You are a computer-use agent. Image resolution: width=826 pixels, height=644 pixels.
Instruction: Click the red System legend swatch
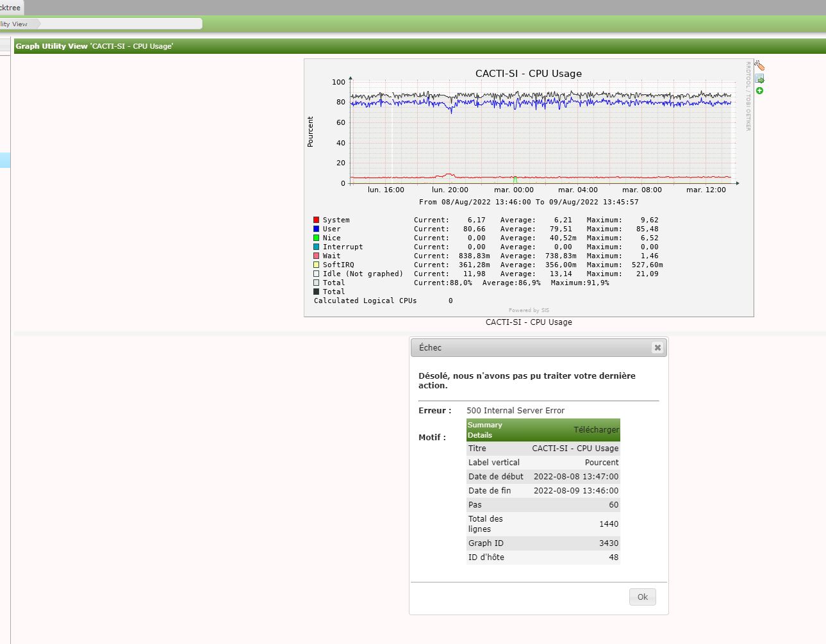point(316,220)
